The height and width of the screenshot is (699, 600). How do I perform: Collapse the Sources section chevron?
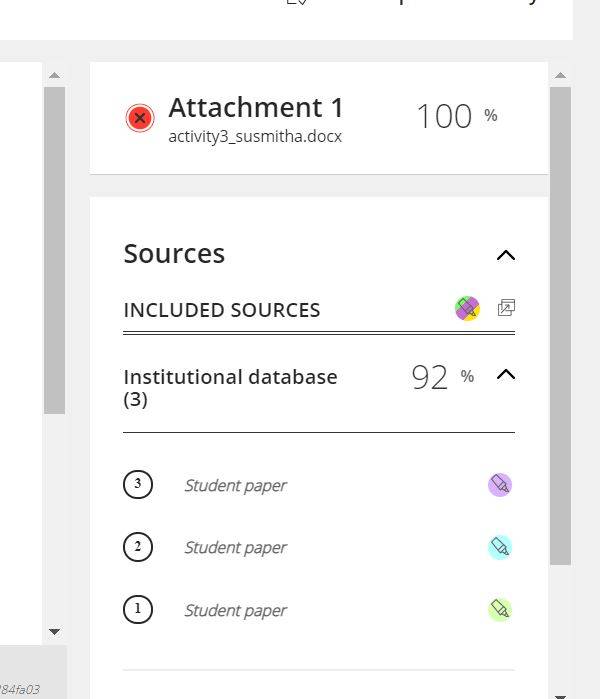506,255
